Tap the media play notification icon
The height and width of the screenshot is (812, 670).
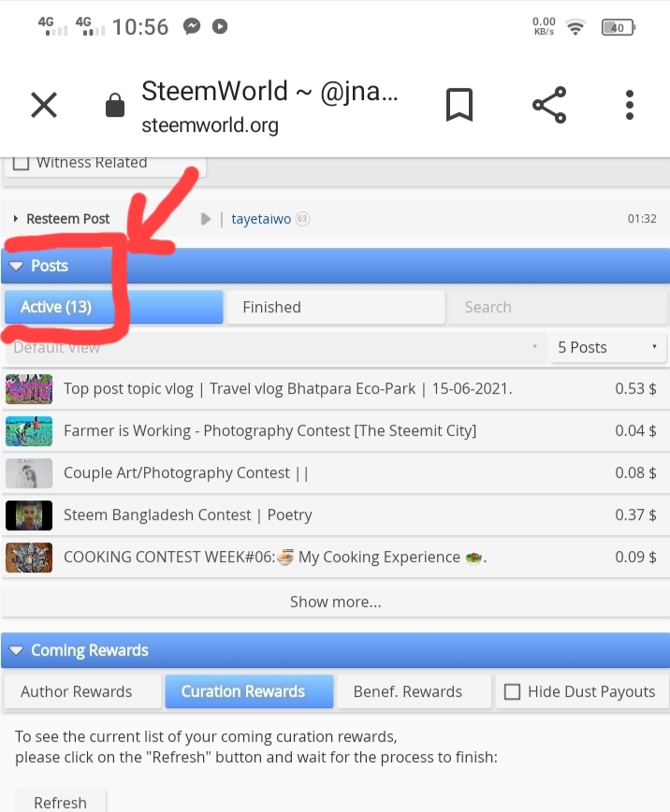pos(220,26)
